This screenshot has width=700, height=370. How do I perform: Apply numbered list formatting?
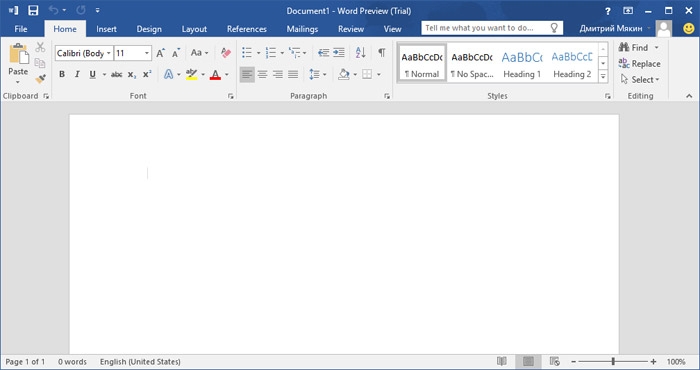coord(271,53)
